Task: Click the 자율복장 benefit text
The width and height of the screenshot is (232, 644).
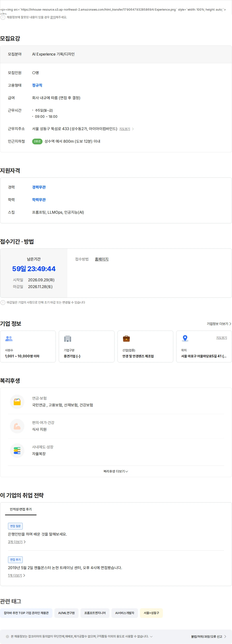Action: (x=39, y=453)
